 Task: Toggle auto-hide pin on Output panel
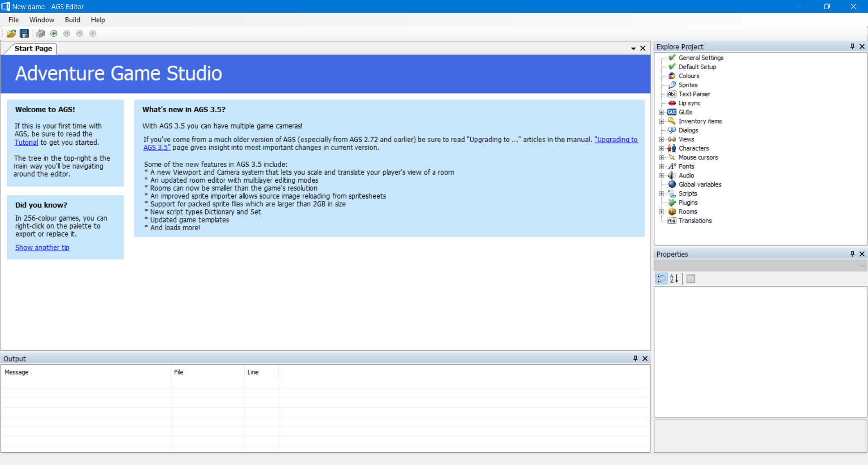coord(635,358)
